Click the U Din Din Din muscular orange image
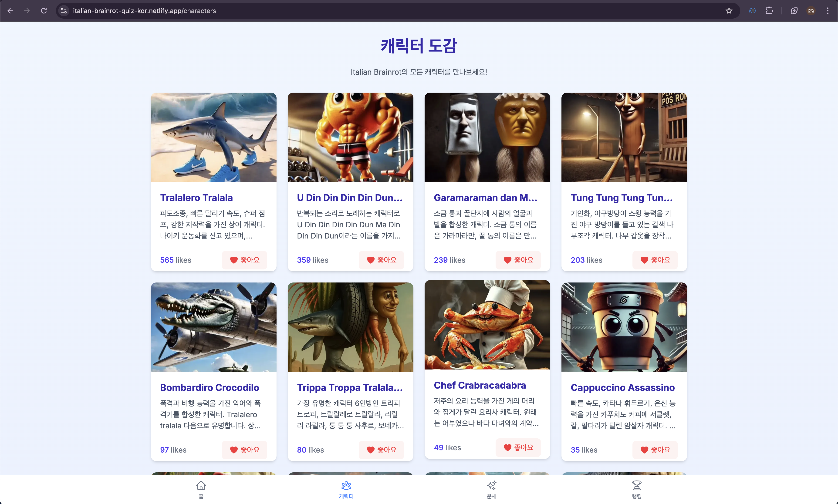 [x=350, y=137]
